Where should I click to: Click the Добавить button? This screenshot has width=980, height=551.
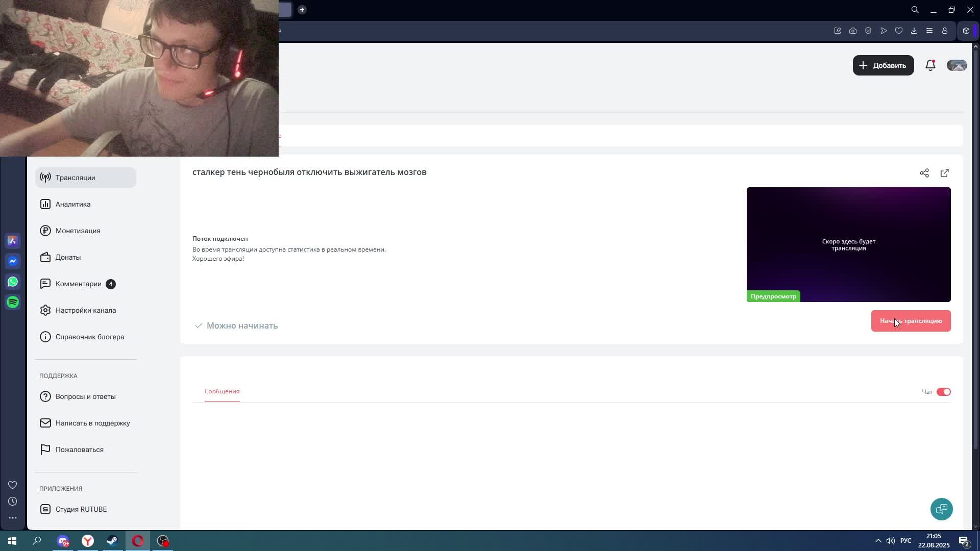pyautogui.click(x=883, y=65)
